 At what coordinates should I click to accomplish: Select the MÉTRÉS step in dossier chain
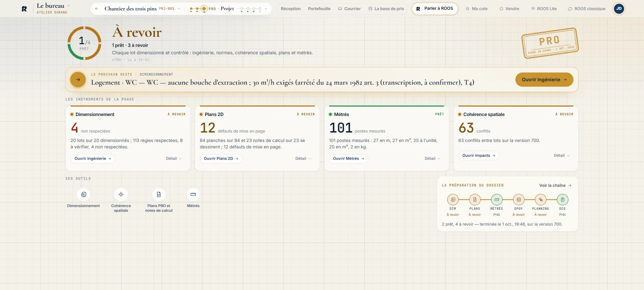click(497, 200)
